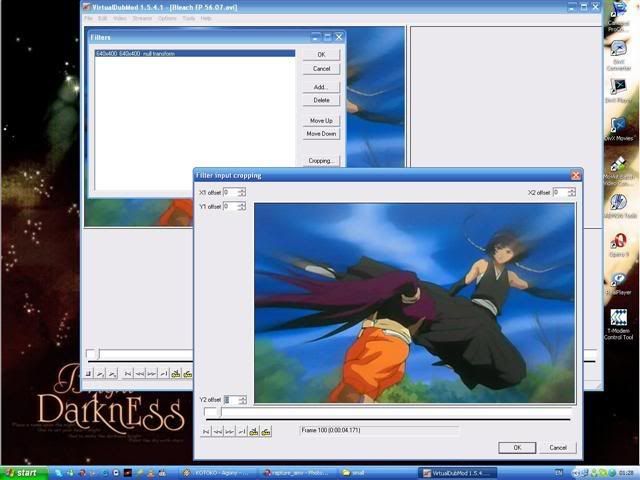Viewport: 640px width, 480px height.
Task: Click the Y1 offset input field
Action: tap(231, 207)
